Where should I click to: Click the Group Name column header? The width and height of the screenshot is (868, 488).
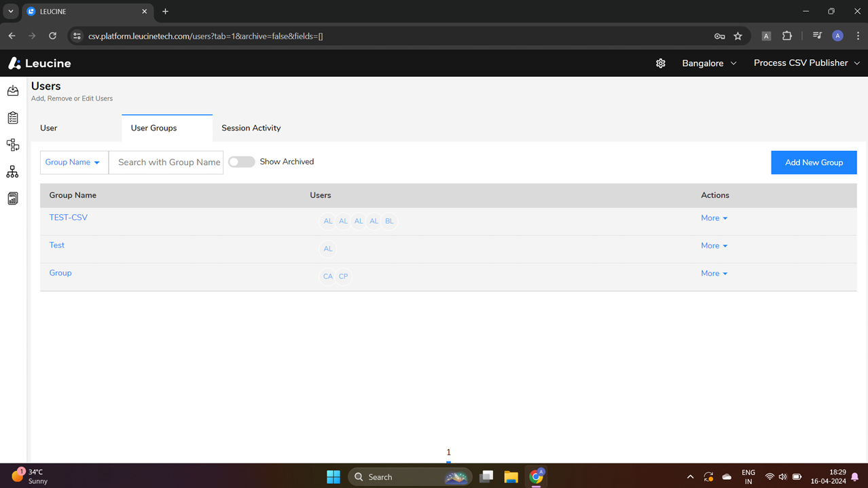pyautogui.click(x=73, y=195)
